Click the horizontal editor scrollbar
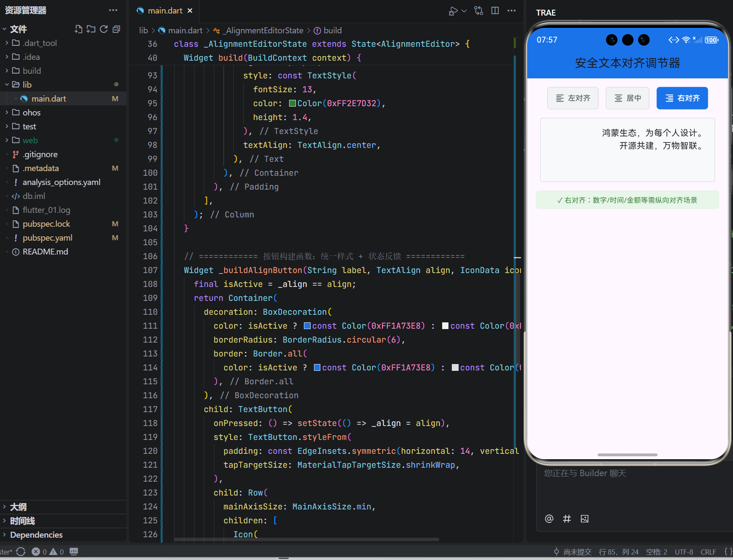This screenshot has width=733, height=560. pyautogui.click(x=306, y=539)
